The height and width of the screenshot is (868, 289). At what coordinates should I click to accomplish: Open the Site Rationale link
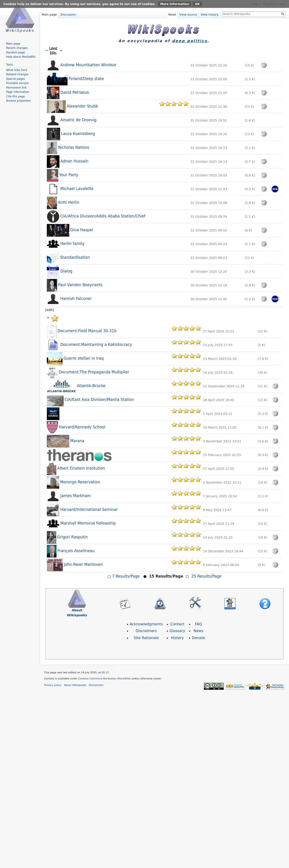[146, 637]
